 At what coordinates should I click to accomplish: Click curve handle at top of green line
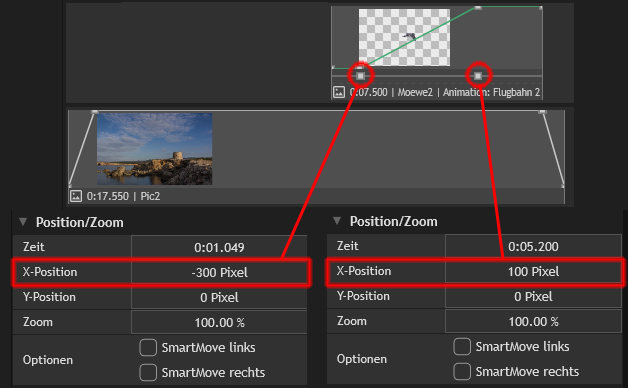click(x=477, y=8)
